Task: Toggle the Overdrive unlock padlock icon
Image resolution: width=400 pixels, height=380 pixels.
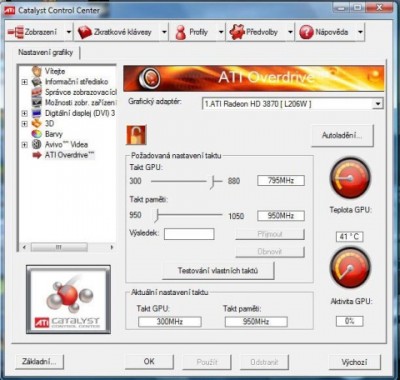Action: tap(136, 135)
